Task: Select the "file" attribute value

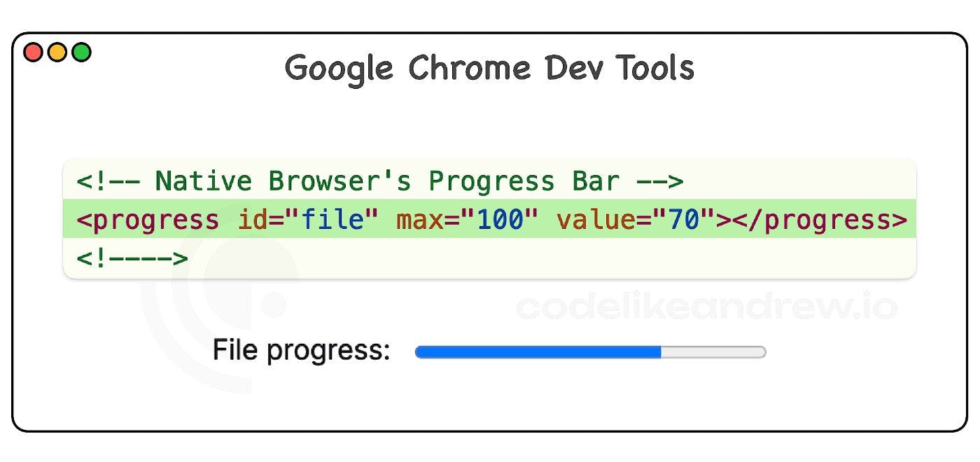Action: tap(333, 220)
